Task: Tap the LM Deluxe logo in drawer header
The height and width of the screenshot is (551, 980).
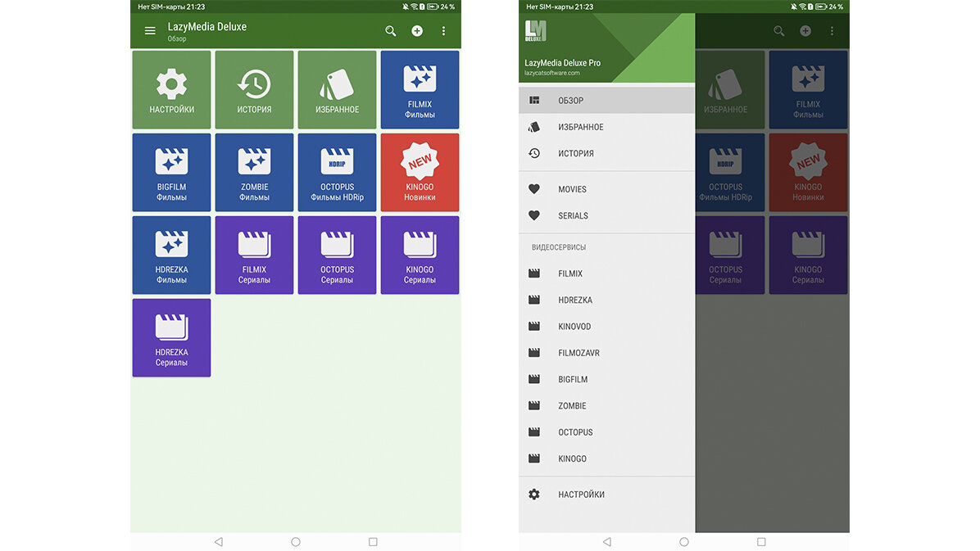Action: pyautogui.click(x=536, y=30)
